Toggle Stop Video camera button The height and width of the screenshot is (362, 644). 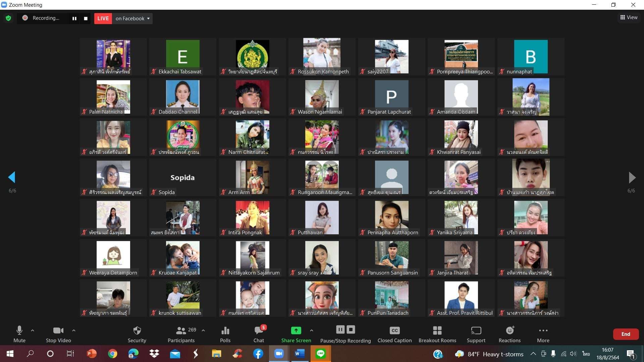pos(58,331)
